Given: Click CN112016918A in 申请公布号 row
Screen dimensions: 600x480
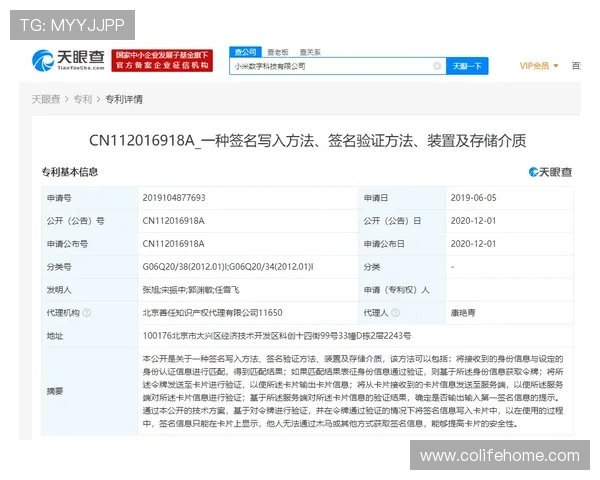Looking at the screenshot, I should (x=174, y=244).
